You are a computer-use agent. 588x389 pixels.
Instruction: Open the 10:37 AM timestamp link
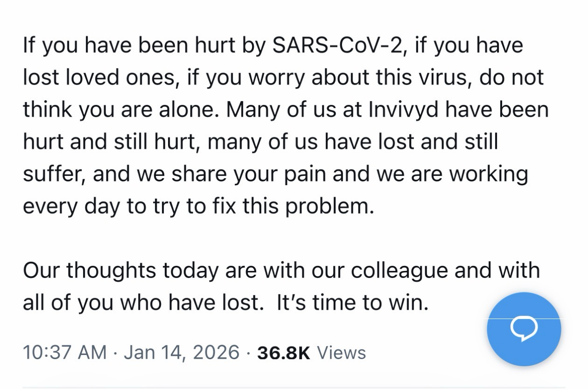[x=64, y=352]
